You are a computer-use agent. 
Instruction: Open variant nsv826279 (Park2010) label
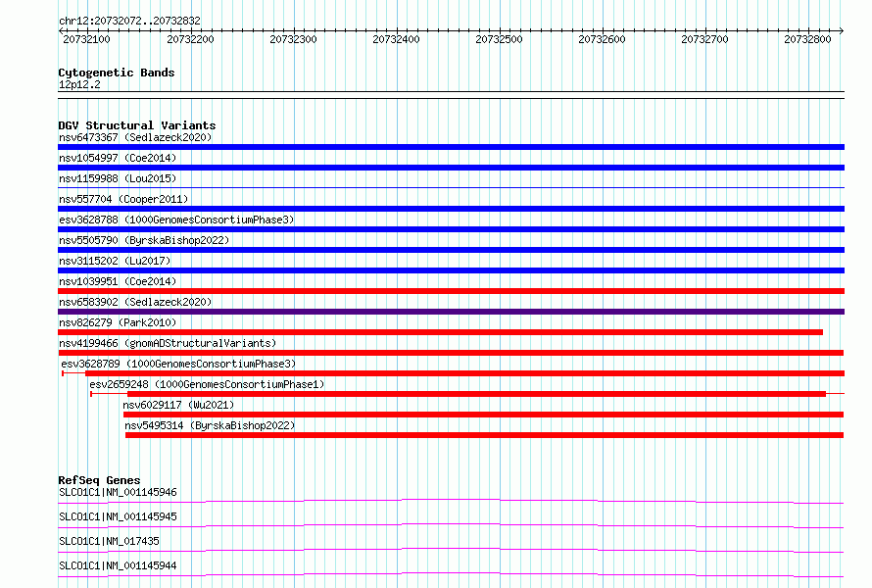coord(118,322)
